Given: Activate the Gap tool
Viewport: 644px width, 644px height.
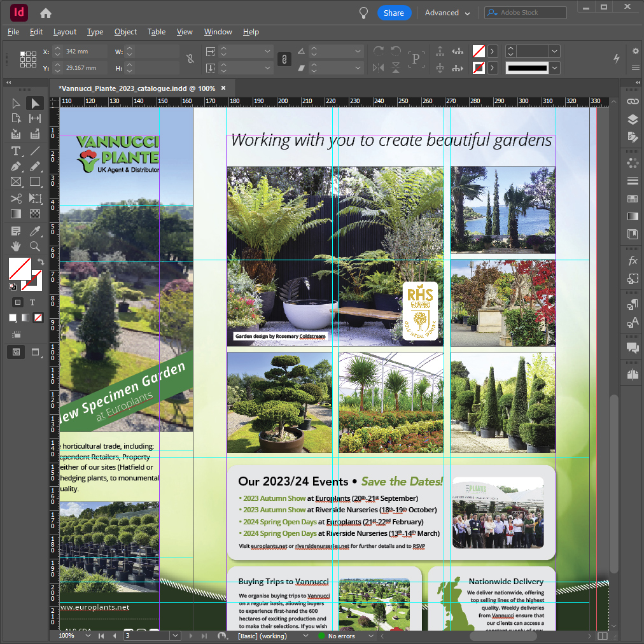Looking at the screenshot, I should tap(35, 119).
